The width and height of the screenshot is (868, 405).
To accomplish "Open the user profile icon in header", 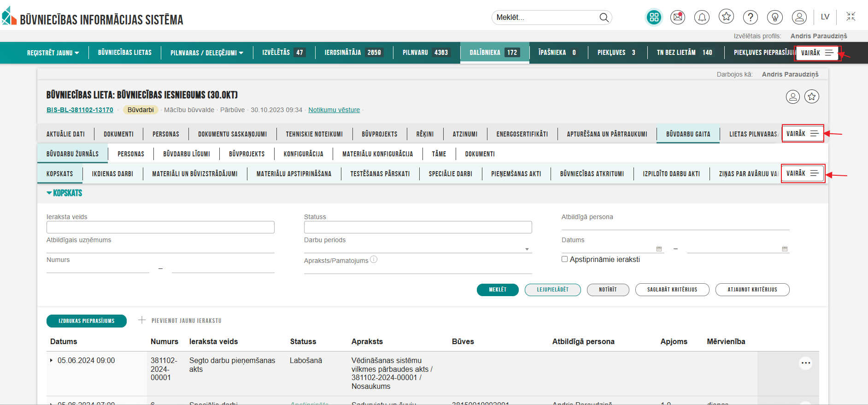I will click(799, 18).
